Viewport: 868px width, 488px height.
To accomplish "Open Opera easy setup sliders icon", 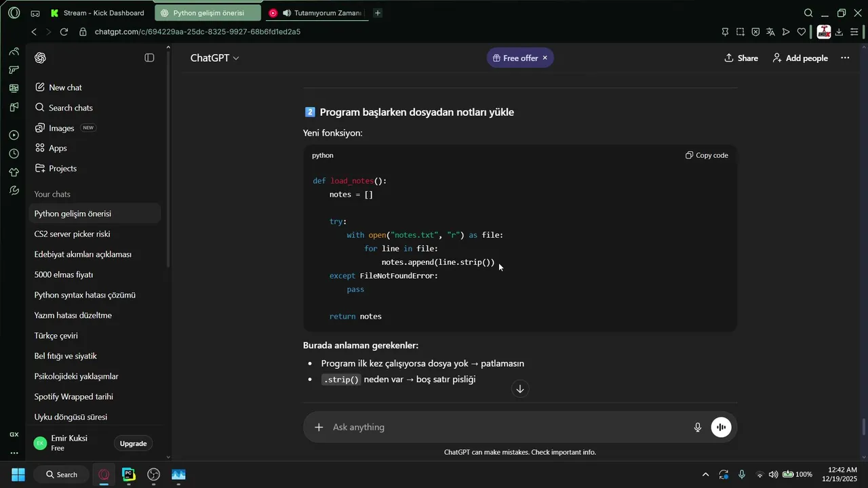I will tap(854, 32).
